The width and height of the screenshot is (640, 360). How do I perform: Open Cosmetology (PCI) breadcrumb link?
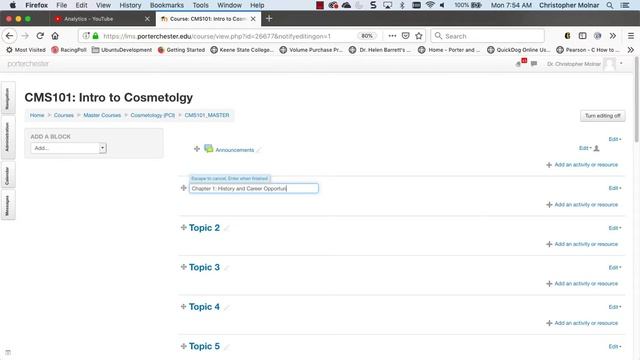(x=153, y=115)
